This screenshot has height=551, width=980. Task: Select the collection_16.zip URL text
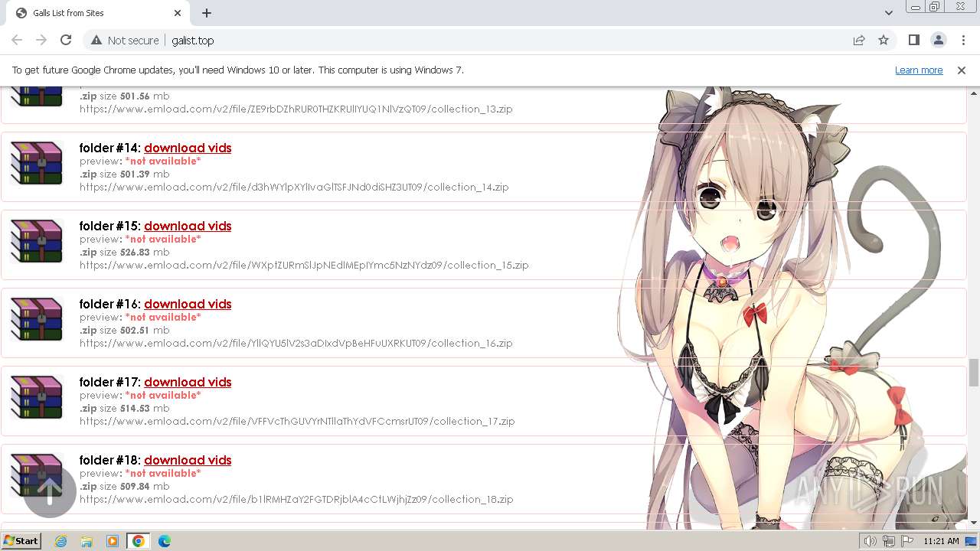tap(296, 343)
